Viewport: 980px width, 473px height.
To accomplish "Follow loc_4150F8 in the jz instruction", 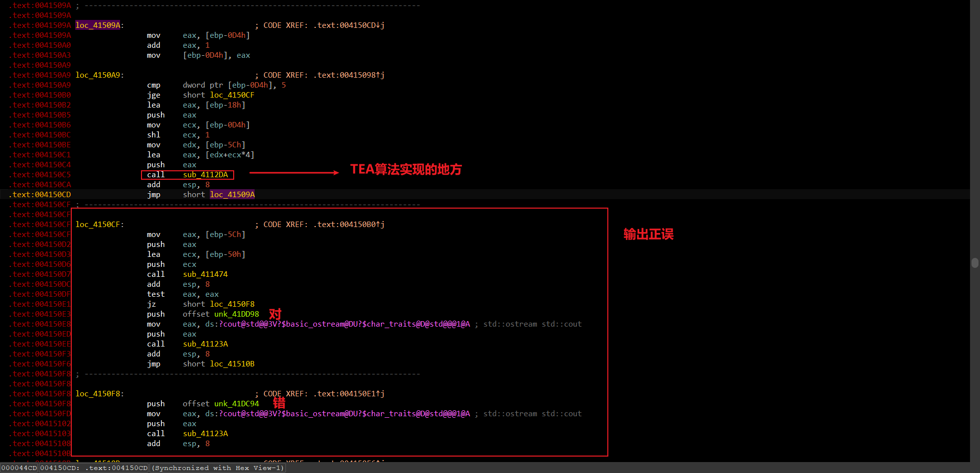I will (232, 304).
